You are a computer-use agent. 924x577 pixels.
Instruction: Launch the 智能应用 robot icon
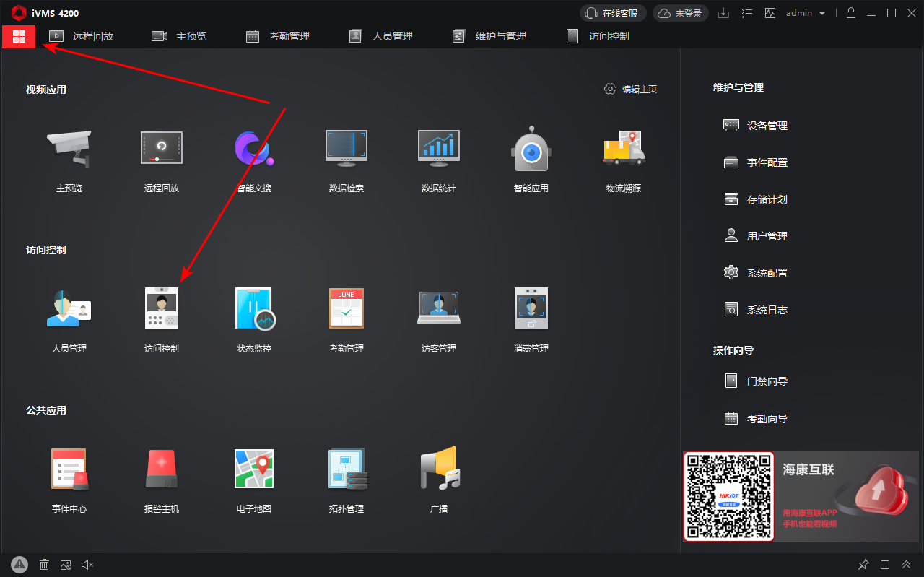531,149
